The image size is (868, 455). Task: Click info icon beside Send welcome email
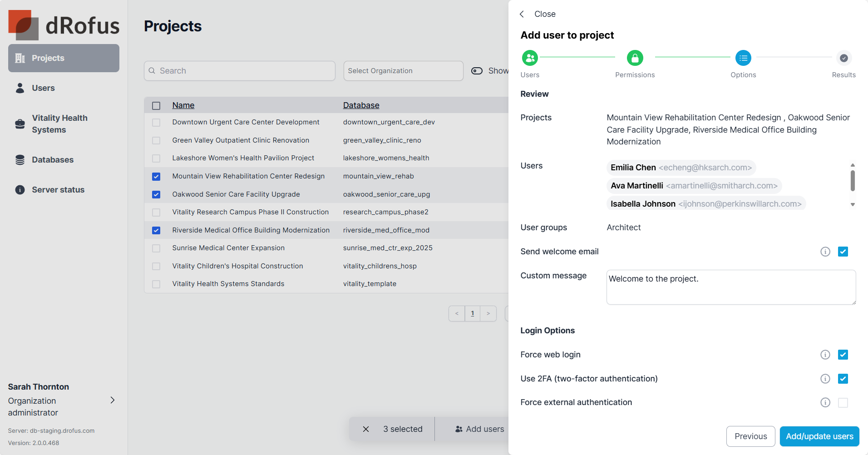coord(825,252)
